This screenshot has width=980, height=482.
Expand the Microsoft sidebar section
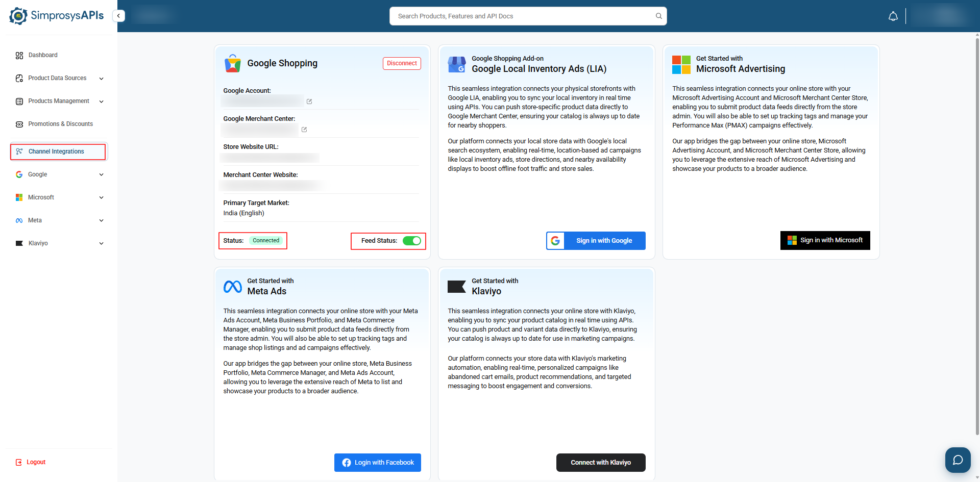click(x=102, y=197)
